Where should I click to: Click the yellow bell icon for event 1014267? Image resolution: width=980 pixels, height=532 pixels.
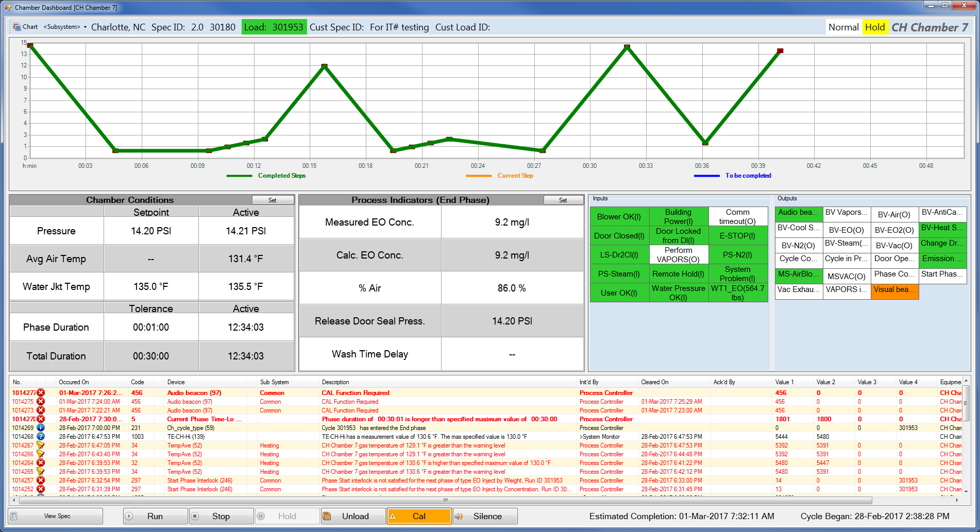tap(41, 445)
